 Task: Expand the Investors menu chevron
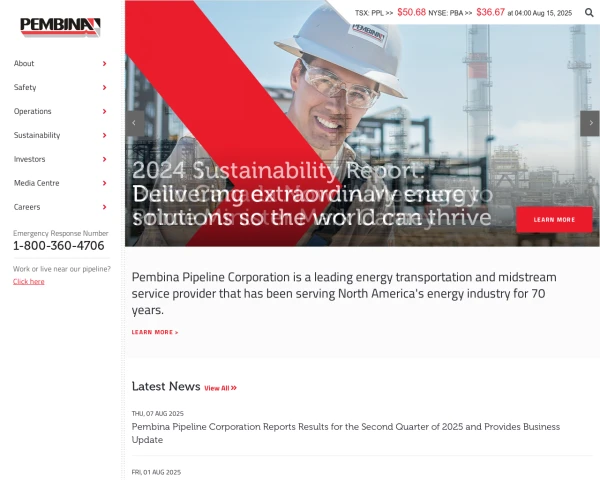coord(104,159)
